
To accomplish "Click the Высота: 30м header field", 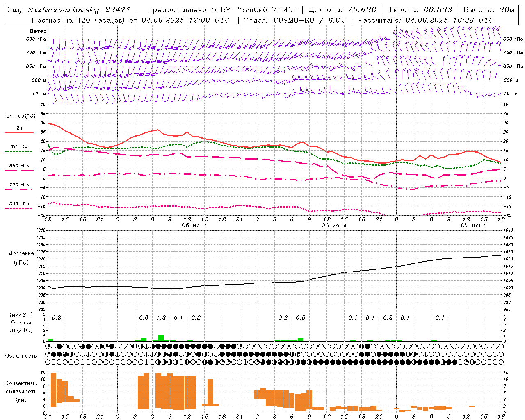I will (488, 10).
